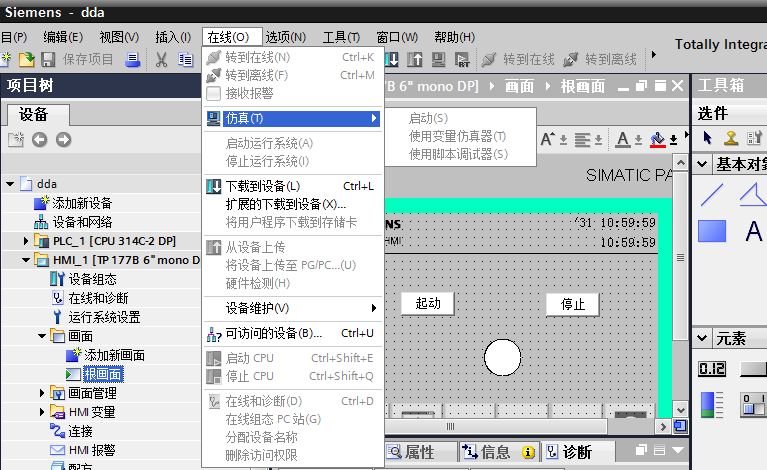Click the print icon in toolbar

pos(133,60)
